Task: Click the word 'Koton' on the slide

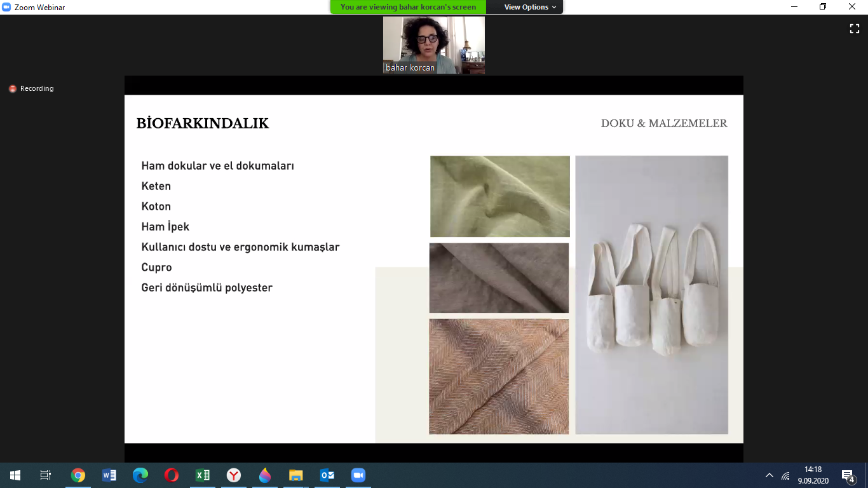Action: [156, 207]
